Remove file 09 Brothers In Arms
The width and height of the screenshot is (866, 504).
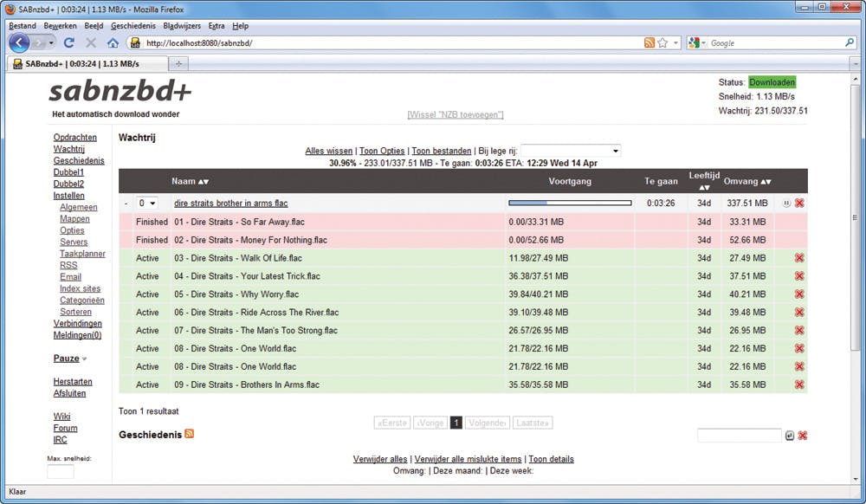click(x=799, y=384)
